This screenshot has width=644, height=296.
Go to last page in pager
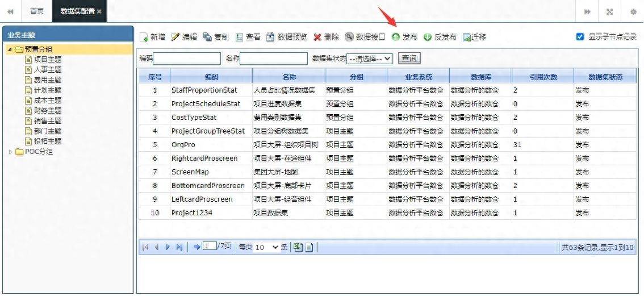tap(179, 247)
